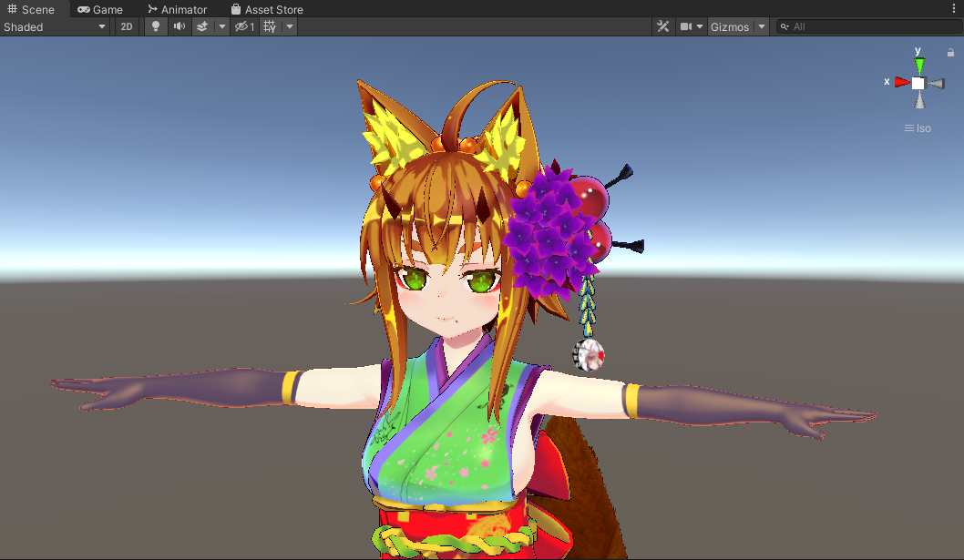The height and width of the screenshot is (560, 964).
Task: Open the scene effects dropdown arrow
Action: [x=222, y=26]
